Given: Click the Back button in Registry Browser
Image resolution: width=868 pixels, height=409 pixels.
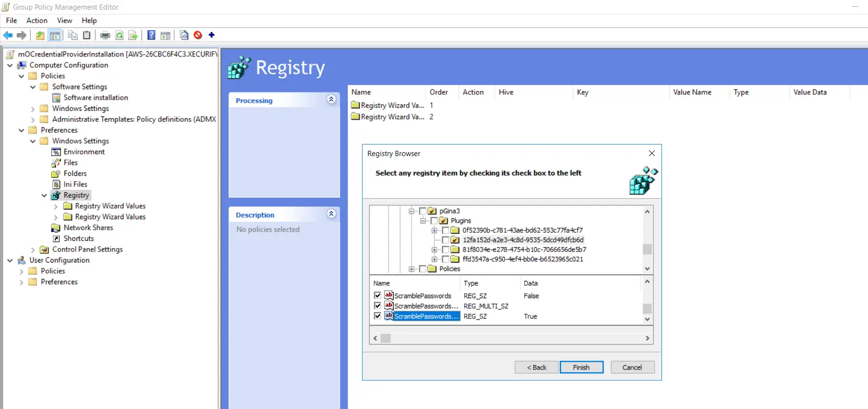Looking at the screenshot, I should (x=537, y=367).
